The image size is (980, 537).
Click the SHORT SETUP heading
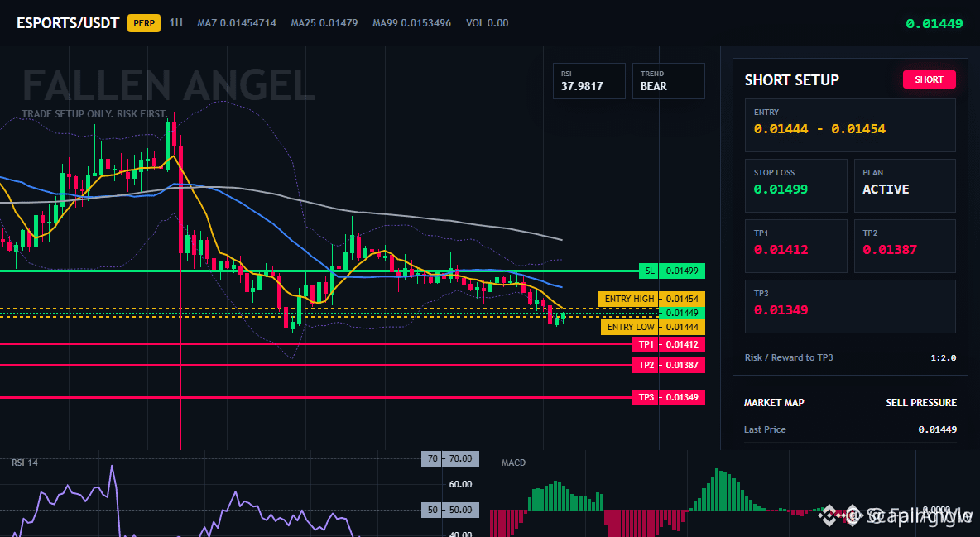(x=791, y=80)
